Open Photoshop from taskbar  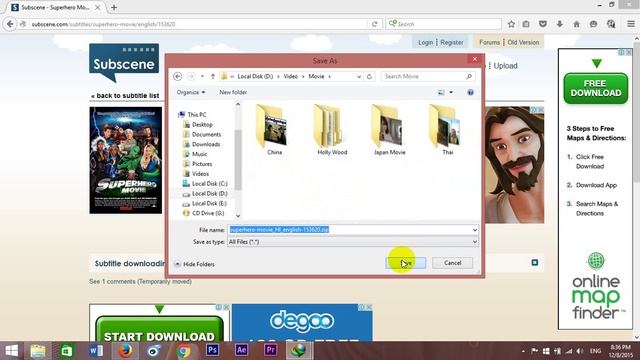pos(212,350)
